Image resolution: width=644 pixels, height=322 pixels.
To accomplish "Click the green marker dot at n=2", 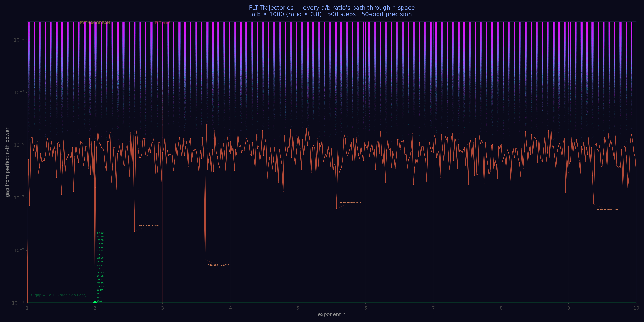I will click(x=95, y=303).
